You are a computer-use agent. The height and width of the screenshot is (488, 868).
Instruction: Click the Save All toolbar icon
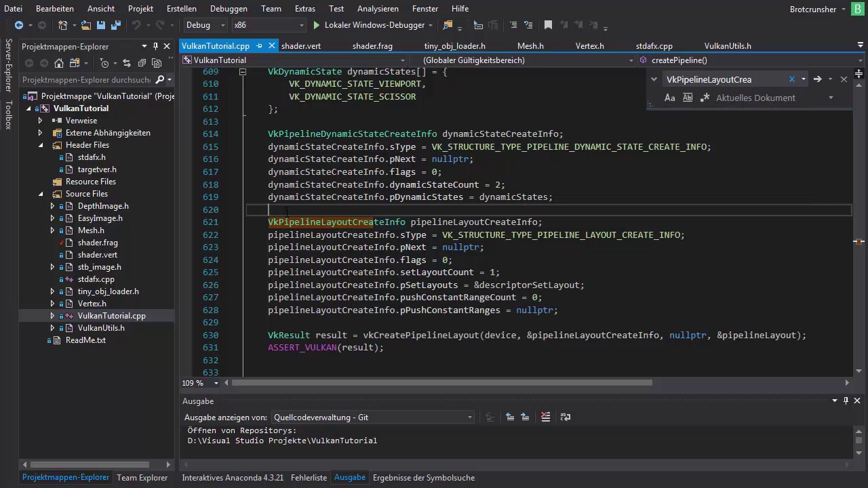pos(115,25)
